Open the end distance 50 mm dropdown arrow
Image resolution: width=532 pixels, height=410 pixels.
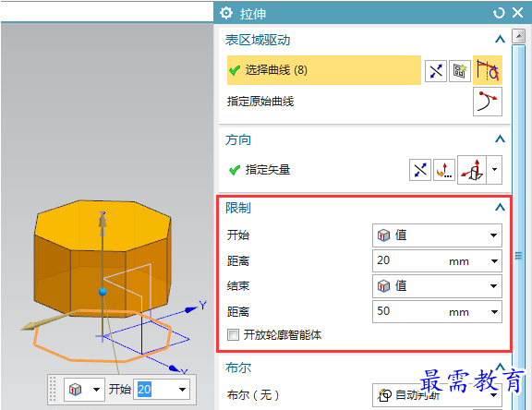494,311
